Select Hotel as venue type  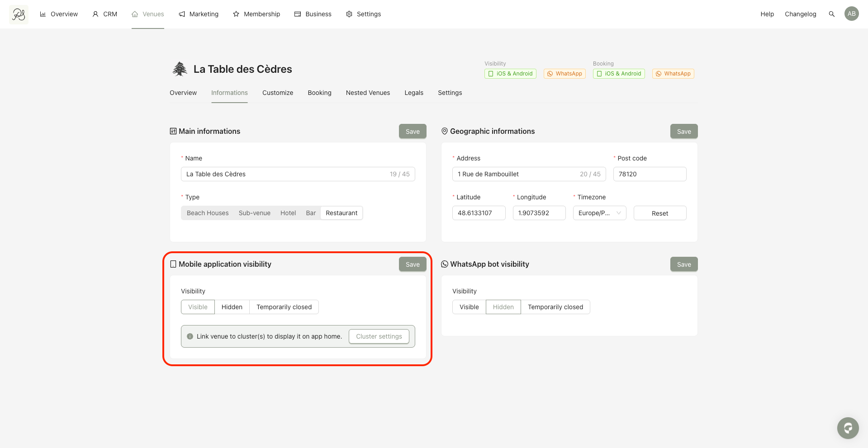[x=288, y=213]
